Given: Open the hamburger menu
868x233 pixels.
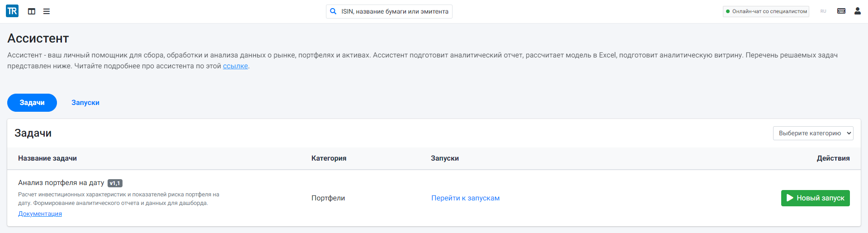Looking at the screenshot, I should [x=47, y=11].
